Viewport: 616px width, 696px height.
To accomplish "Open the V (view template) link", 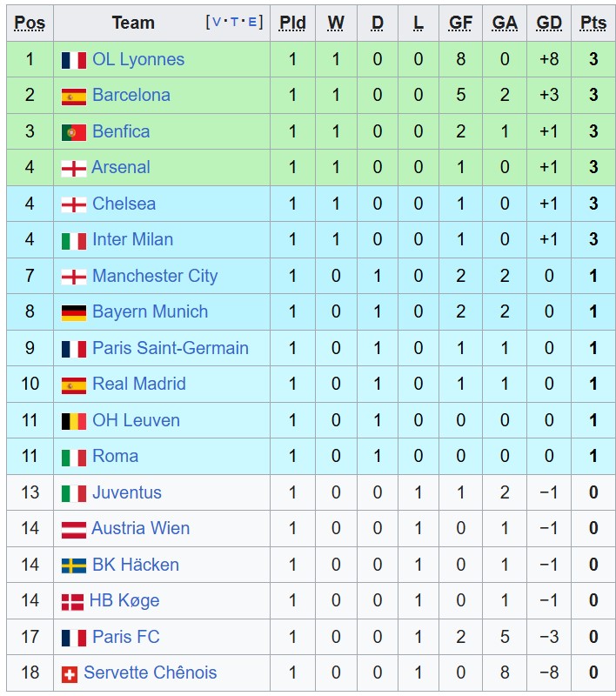I will point(217,22).
